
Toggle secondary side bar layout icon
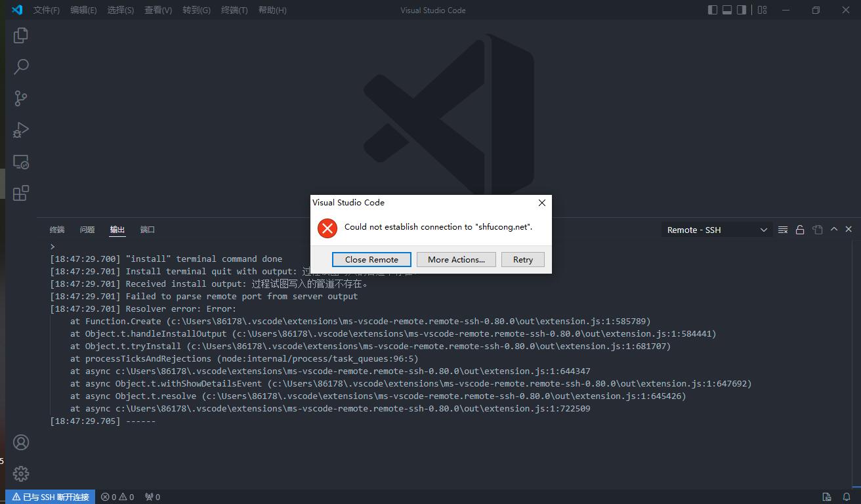pos(742,10)
